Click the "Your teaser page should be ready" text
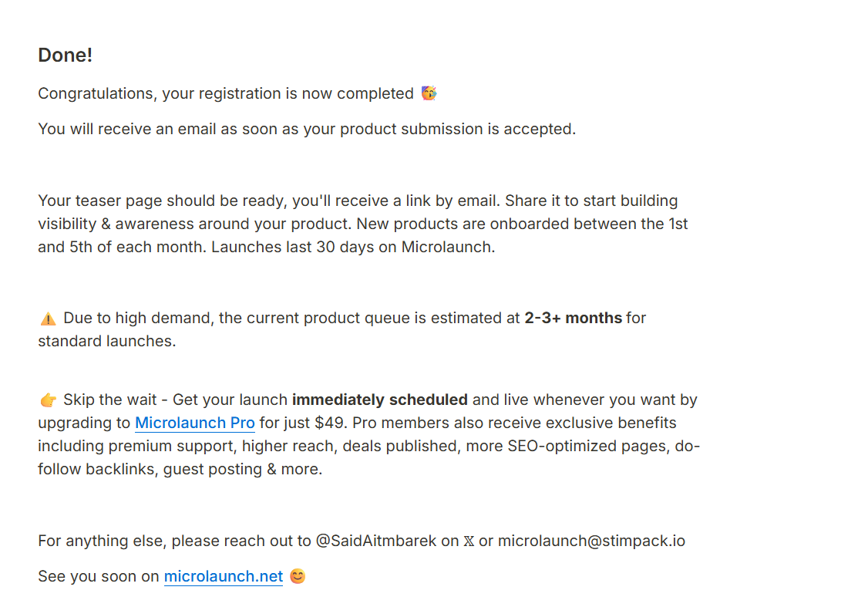Image resolution: width=868 pixels, height=607 pixels. (x=162, y=201)
